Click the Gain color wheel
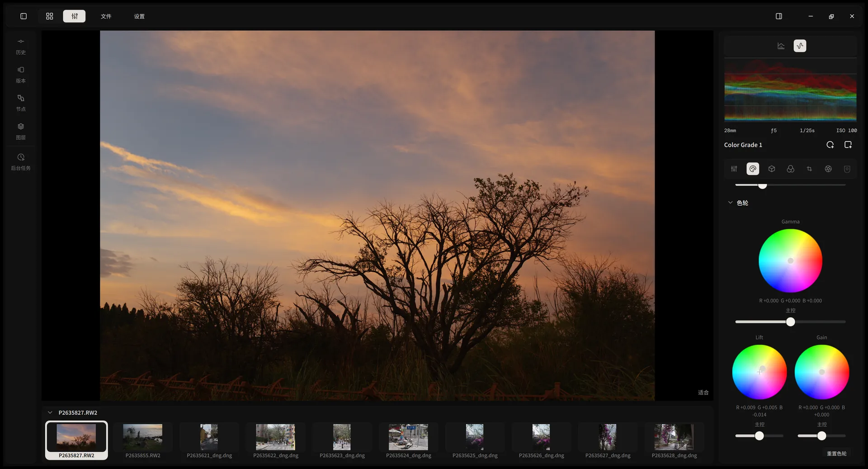This screenshot has width=868, height=469. coord(822,372)
